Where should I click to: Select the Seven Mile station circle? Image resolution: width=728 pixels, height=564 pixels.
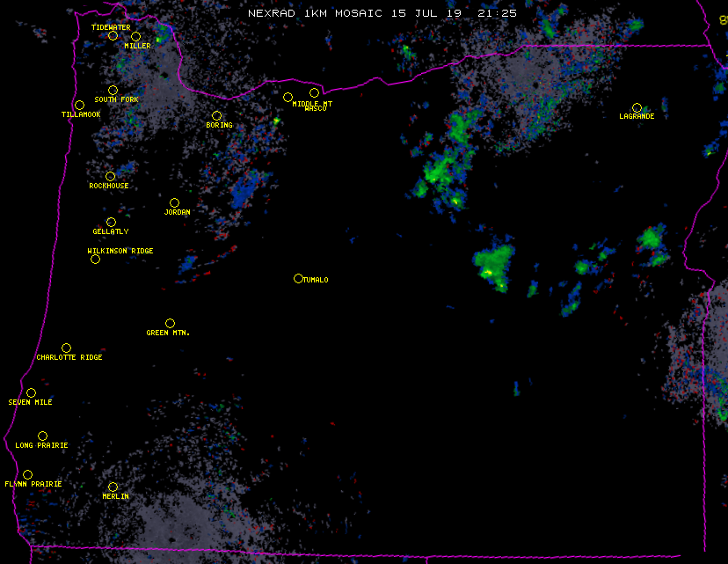point(31,392)
